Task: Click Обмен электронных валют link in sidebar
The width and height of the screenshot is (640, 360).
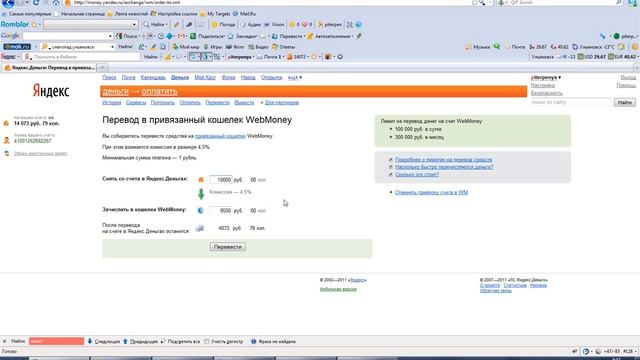Action: pos(40,153)
